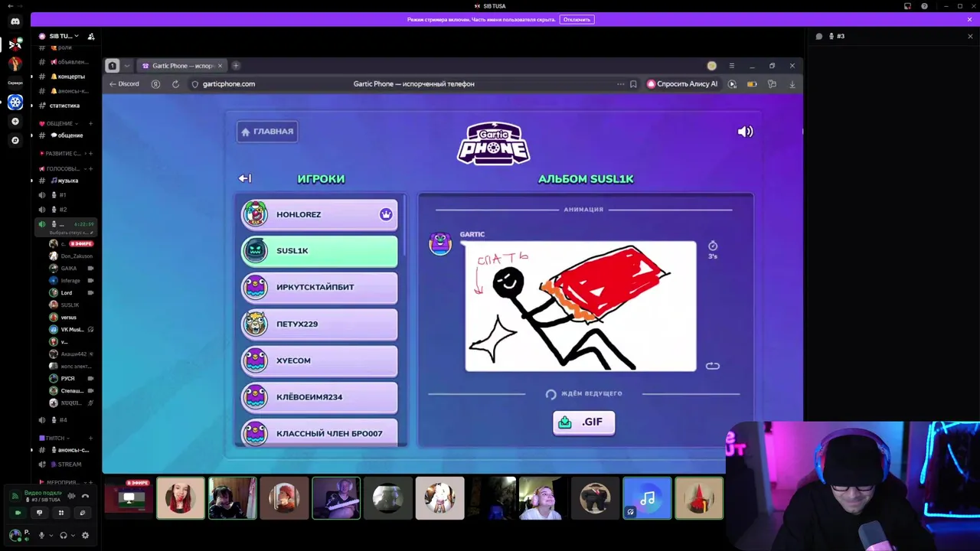Image resolution: width=980 pixels, height=551 pixels.
Task: Open microphone input options arrow
Action: click(x=51, y=535)
